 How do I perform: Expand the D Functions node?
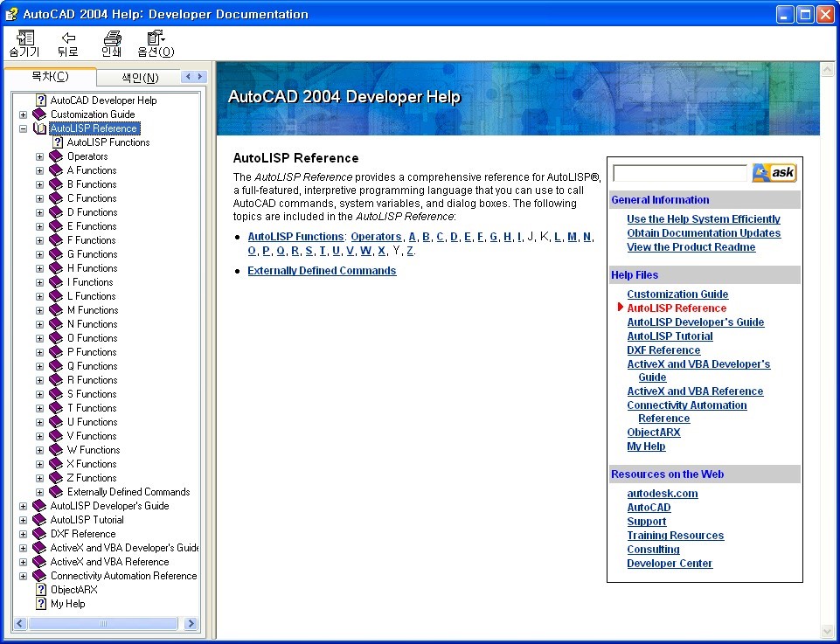click(x=39, y=212)
